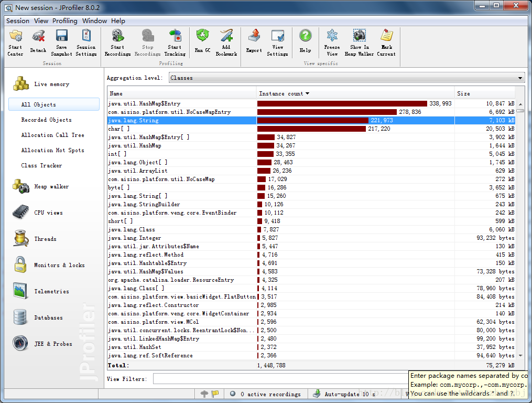
Task: Open the Telemetries section
Action: click(x=41, y=291)
